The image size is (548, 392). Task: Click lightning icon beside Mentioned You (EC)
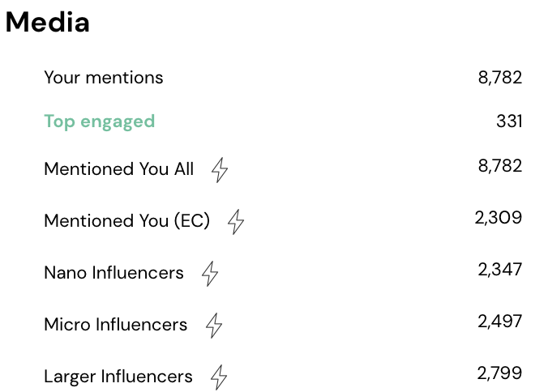click(x=236, y=222)
